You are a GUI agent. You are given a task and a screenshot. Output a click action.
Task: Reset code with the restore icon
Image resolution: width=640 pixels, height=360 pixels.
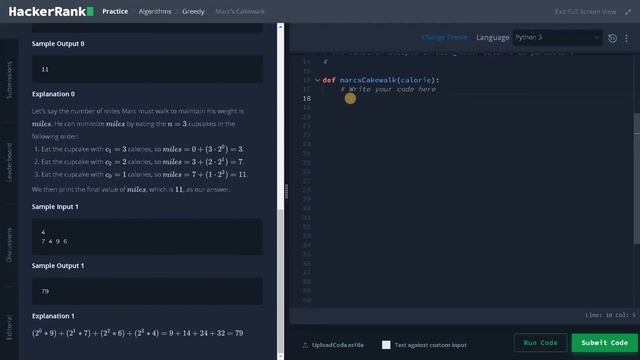(x=612, y=38)
